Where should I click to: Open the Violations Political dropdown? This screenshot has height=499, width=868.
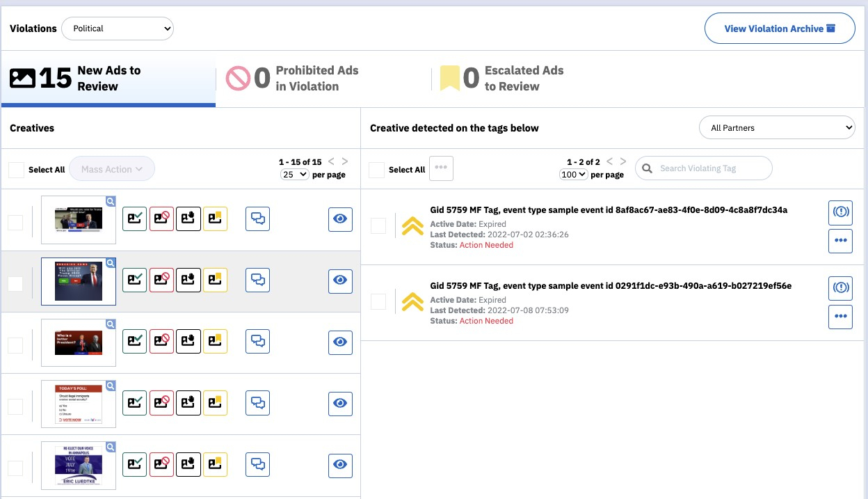(118, 29)
